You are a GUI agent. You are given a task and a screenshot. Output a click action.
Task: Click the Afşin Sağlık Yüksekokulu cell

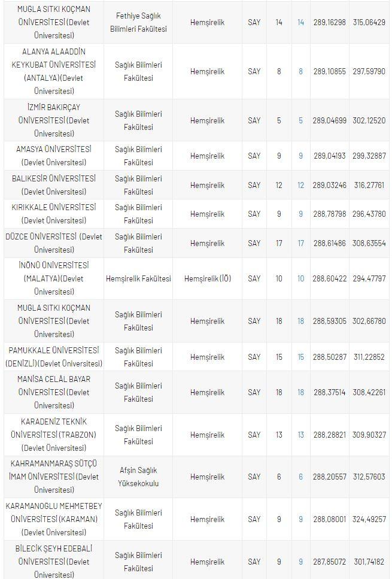point(138,477)
